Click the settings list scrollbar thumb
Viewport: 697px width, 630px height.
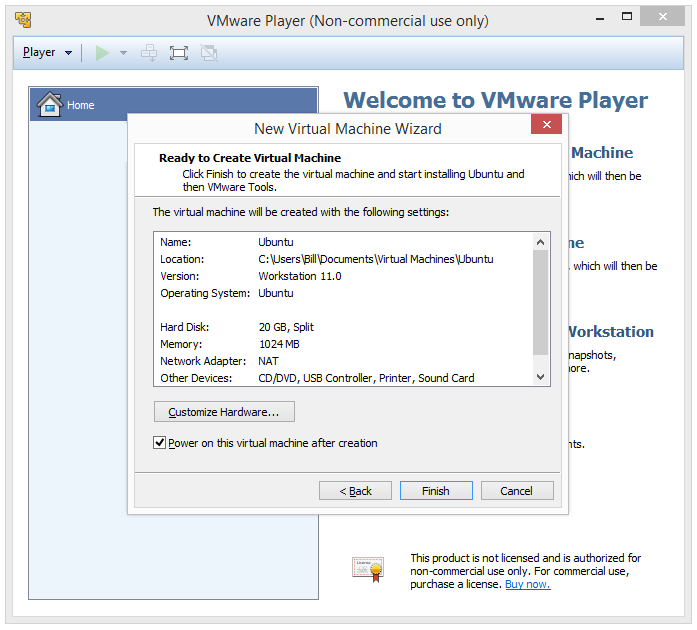coord(541,302)
